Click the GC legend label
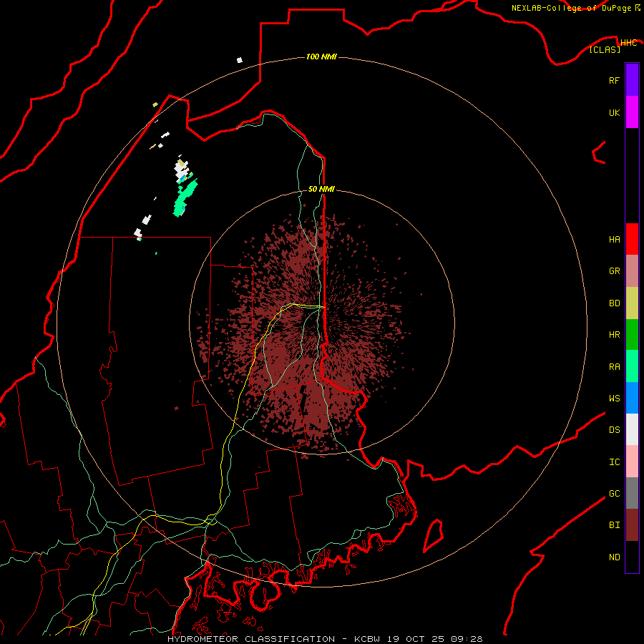 (614, 494)
